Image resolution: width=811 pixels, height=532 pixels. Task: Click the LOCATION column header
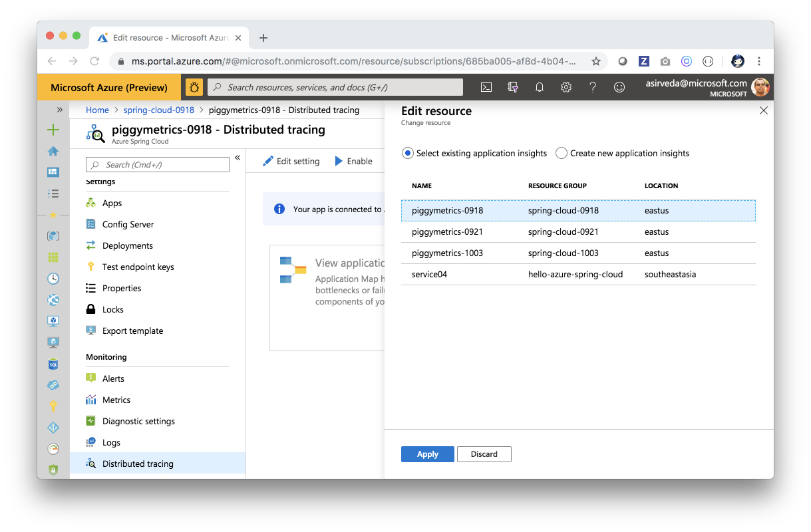[x=661, y=186]
